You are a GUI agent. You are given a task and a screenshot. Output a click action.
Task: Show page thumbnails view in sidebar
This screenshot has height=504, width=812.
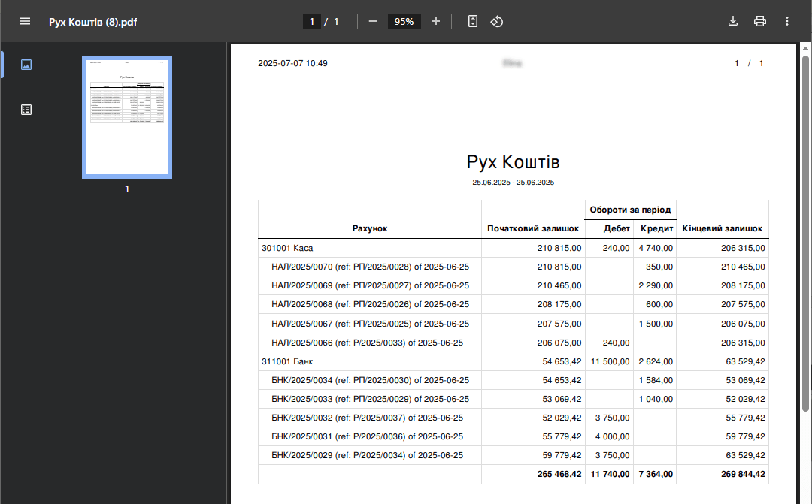pos(26,65)
